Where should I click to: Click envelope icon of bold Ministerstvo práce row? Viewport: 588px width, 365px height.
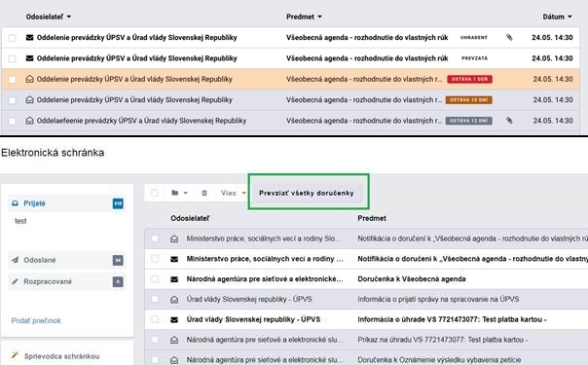174,259
